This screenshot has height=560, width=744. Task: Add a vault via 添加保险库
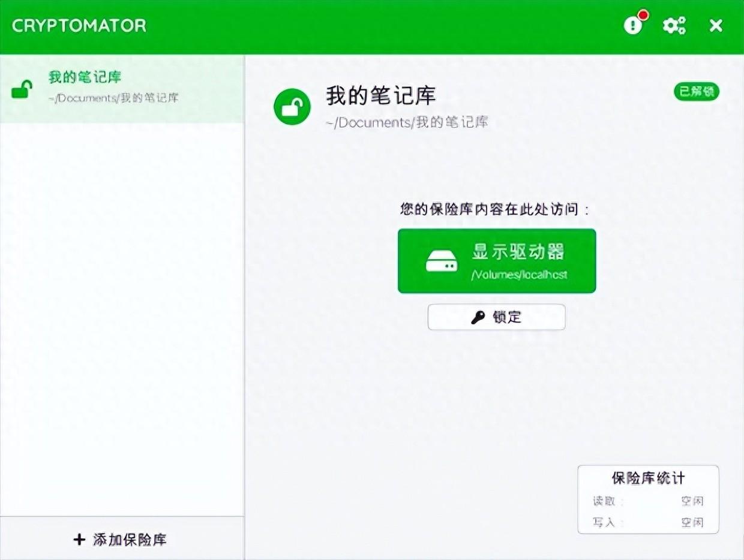click(x=122, y=538)
